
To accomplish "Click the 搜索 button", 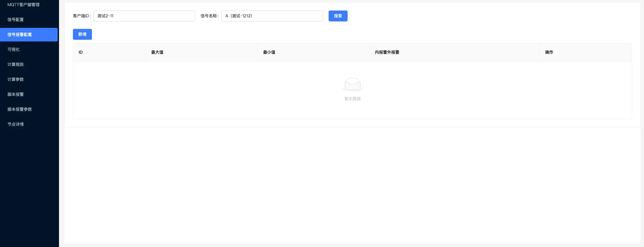I will (x=338, y=16).
